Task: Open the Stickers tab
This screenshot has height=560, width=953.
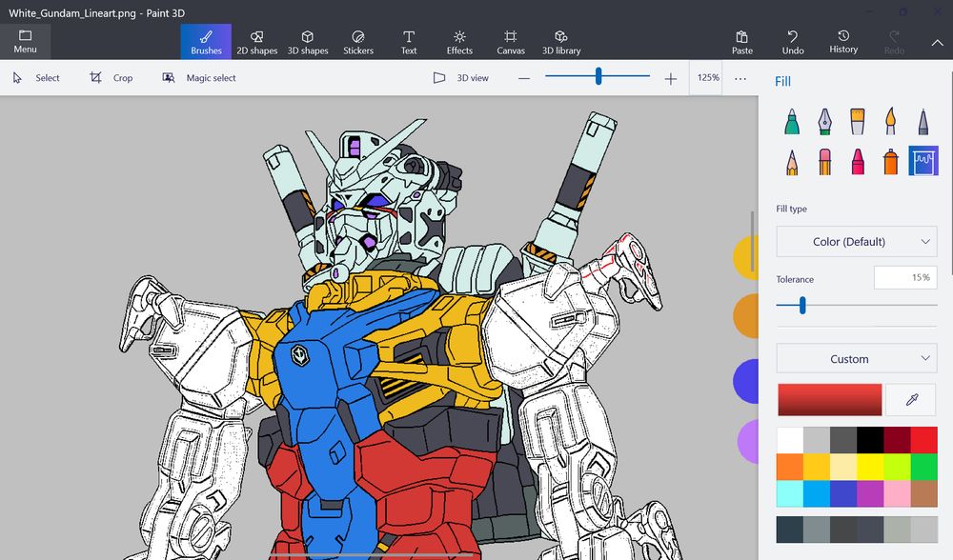Action: click(358, 41)
